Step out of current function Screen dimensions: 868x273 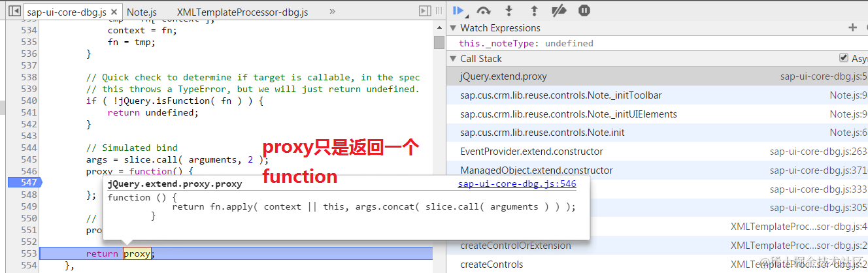pyautogui.click(x=534, y=10)
